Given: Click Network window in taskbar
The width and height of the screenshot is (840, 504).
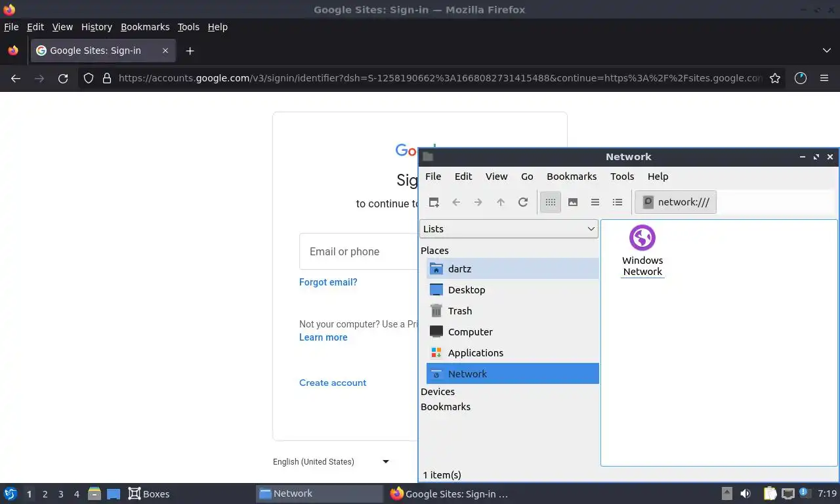Looking at the screenshot, I should (319, 493).
